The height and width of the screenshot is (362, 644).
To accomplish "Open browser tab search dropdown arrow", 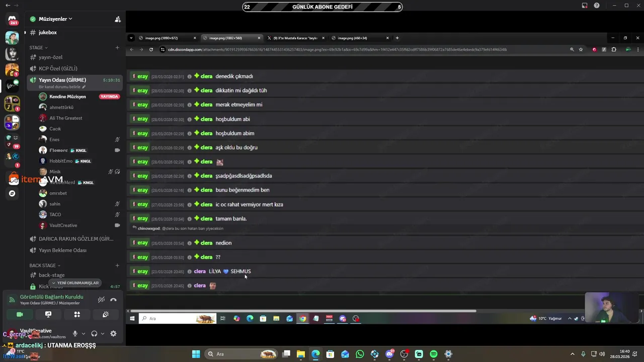I will tap(131, 38).
